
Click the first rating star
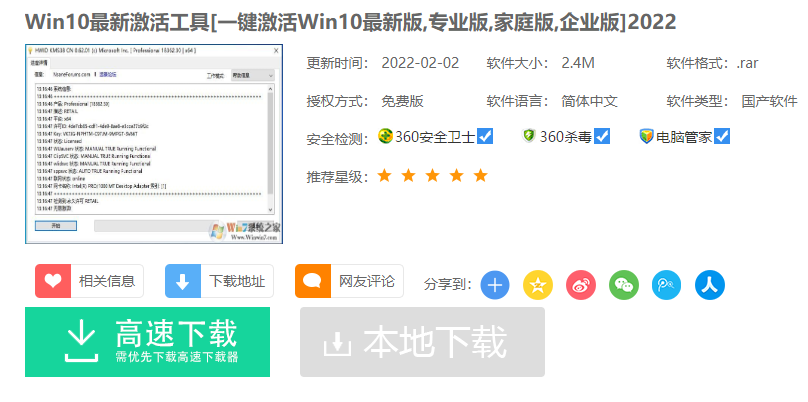point(384,176)
